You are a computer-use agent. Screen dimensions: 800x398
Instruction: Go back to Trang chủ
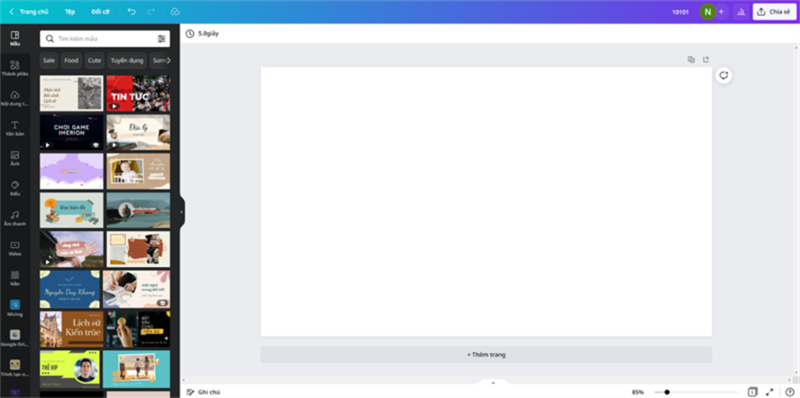29,12
